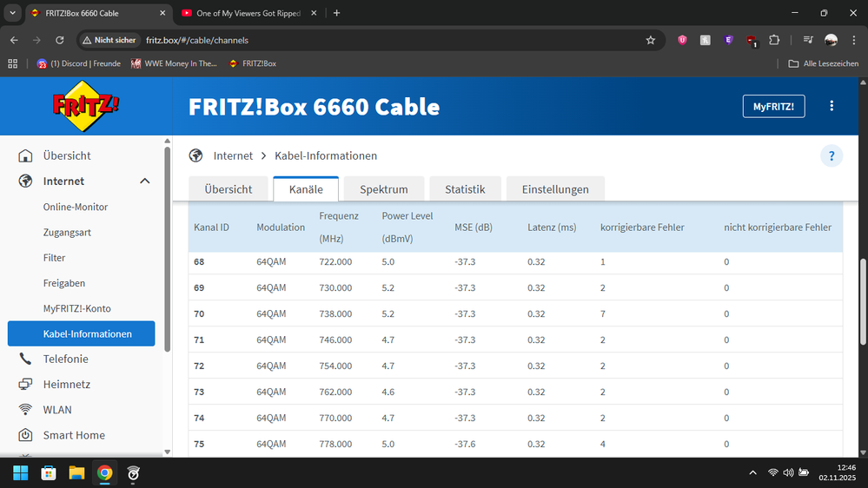
Task: Click the Kanal ID column header
Action: click(x=211, y=227)
